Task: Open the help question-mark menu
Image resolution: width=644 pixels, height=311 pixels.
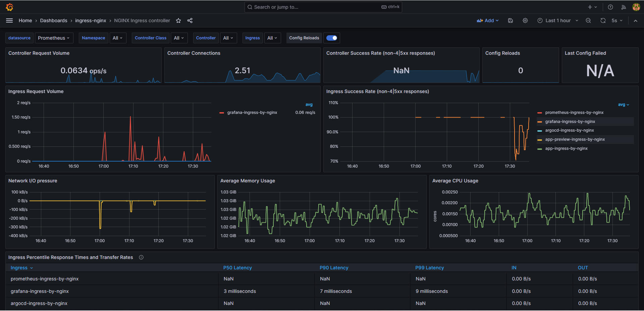Action: tap(610, 7)
